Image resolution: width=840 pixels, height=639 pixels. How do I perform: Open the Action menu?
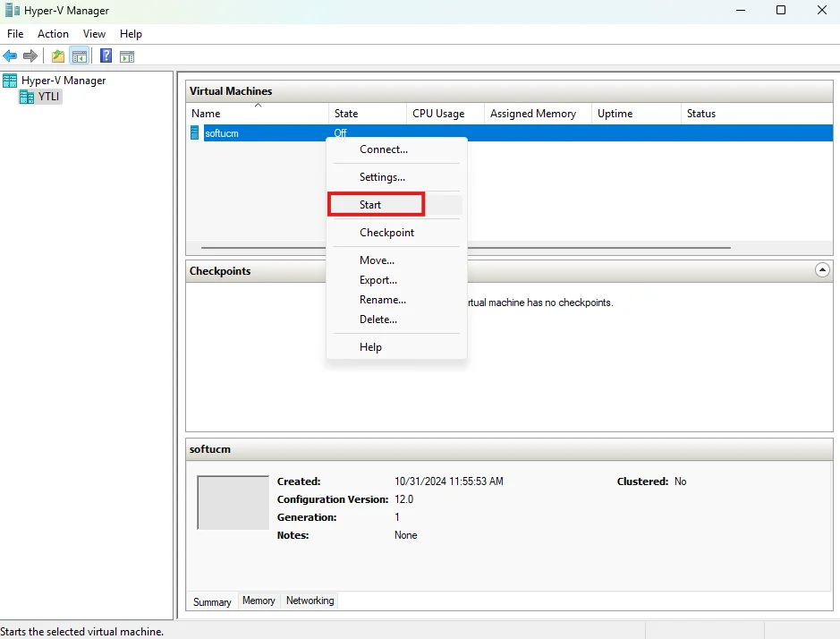tap(53, 34)
